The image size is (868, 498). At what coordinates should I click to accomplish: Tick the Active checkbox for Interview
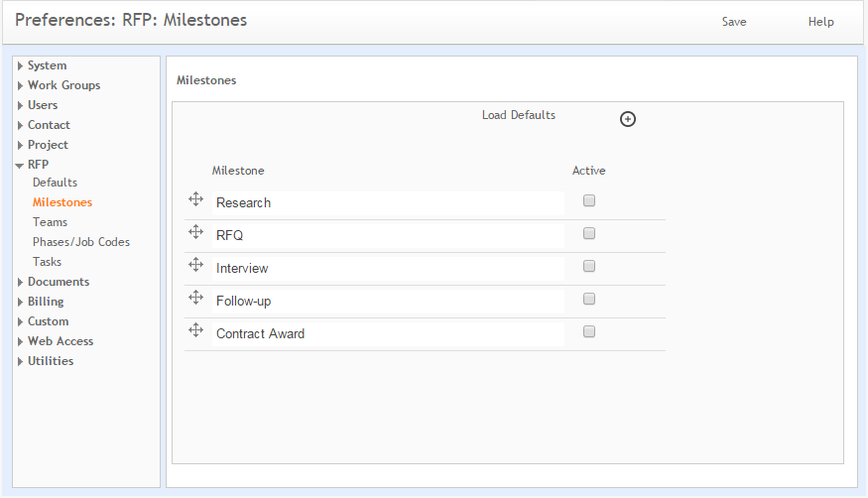[589, 266]
